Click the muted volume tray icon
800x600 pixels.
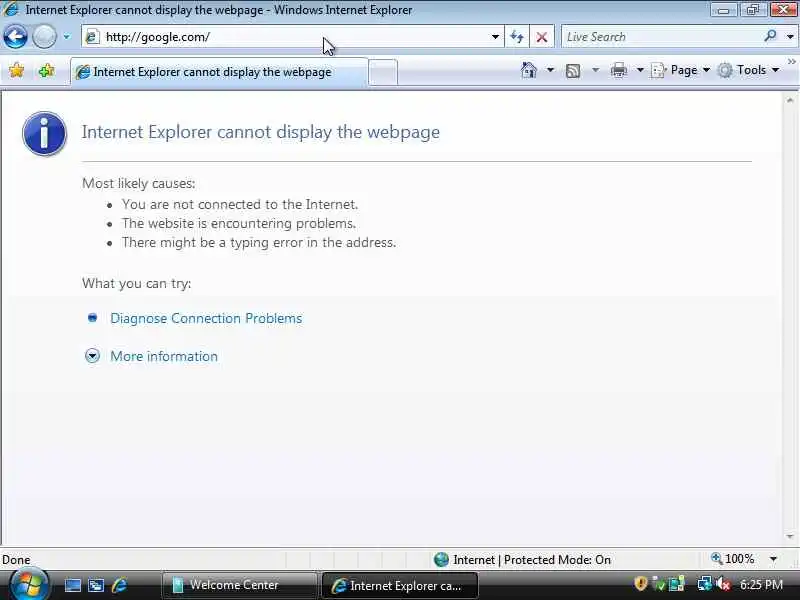723,584
